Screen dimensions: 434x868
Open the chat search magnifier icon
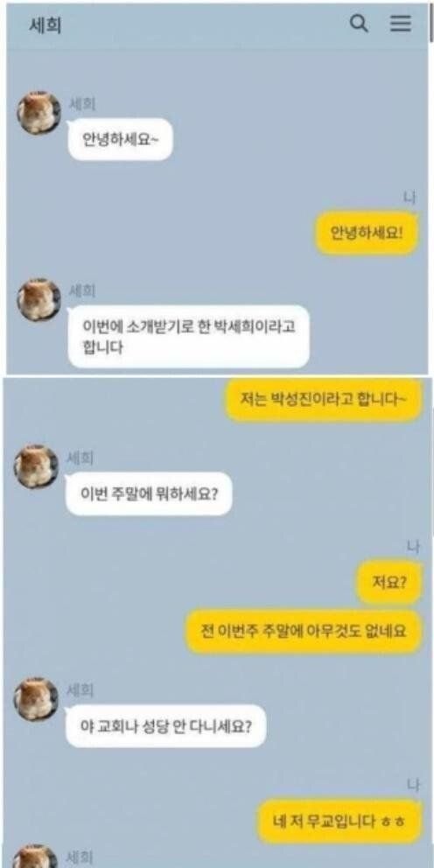[360, 24]
